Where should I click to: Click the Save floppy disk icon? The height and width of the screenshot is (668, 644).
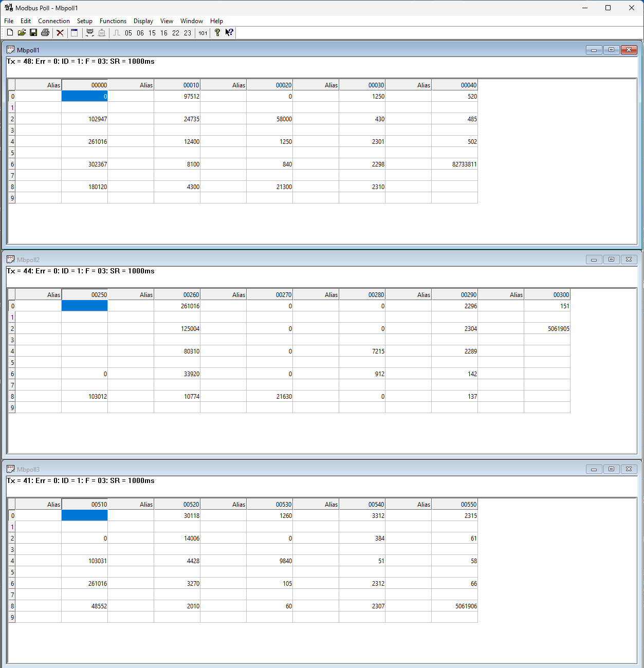point(33,32)
